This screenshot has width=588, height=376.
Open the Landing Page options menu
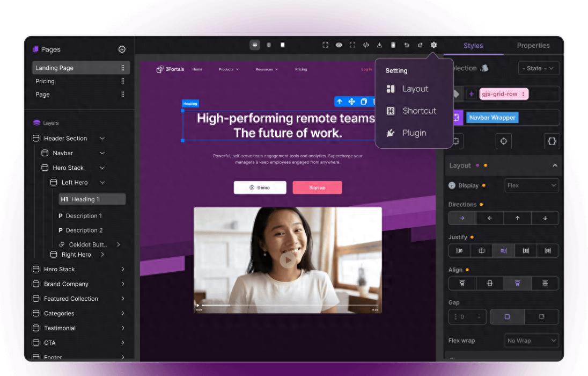pyautogui.click(x=123, y=68)
